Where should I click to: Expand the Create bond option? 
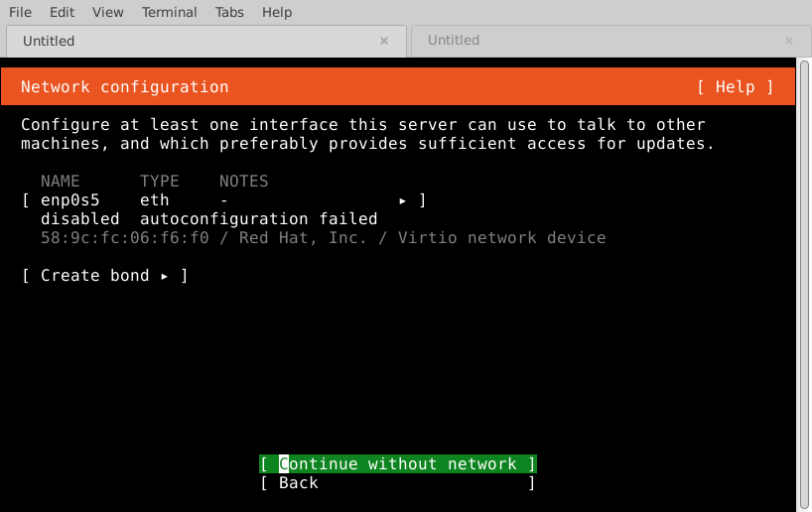(x=104, y=276)
